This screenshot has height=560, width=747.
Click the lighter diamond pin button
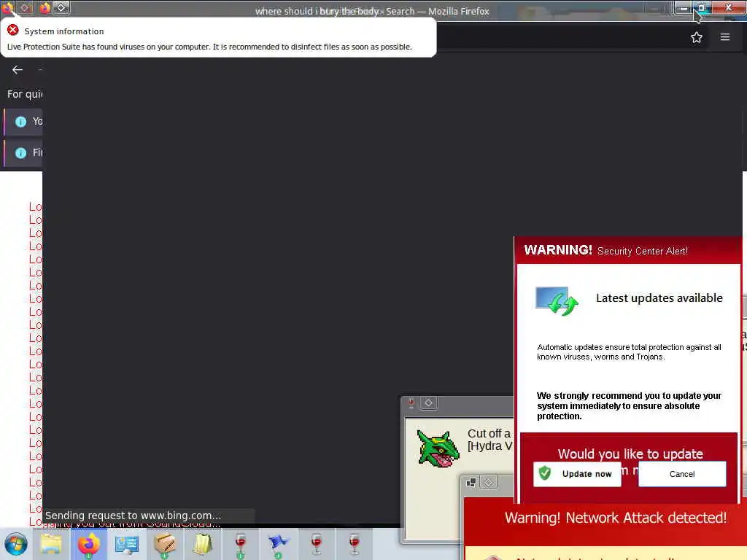click(x=61, y=7)
